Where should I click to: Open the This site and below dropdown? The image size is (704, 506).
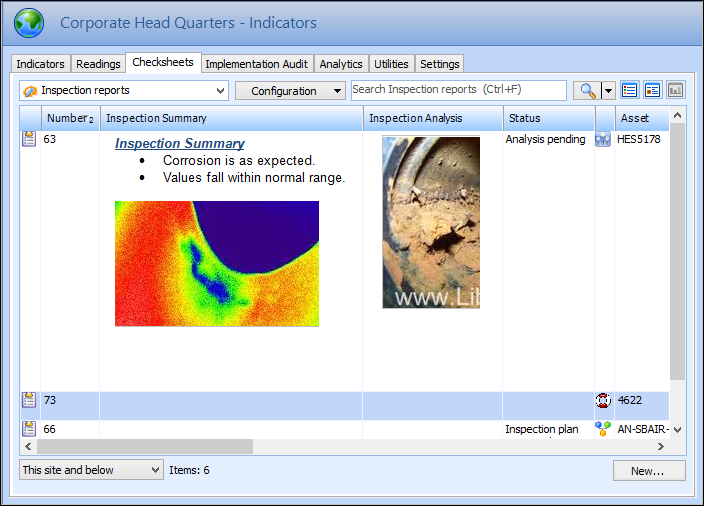[x=90, y=470]
